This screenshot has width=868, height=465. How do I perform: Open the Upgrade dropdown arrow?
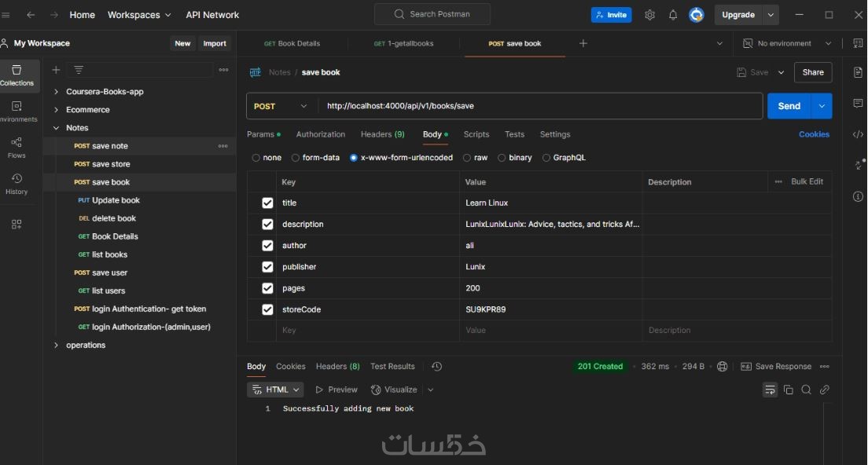770,15
